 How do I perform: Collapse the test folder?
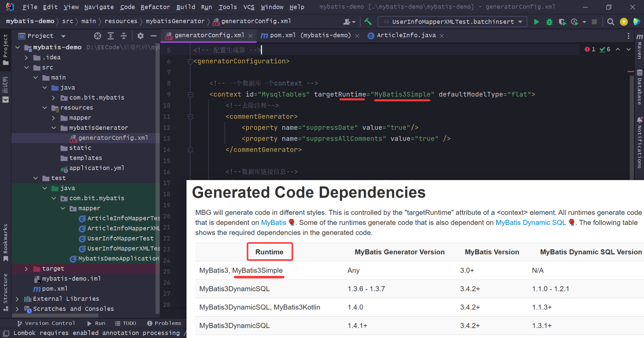pyautogui.click(x=36, y=178)
